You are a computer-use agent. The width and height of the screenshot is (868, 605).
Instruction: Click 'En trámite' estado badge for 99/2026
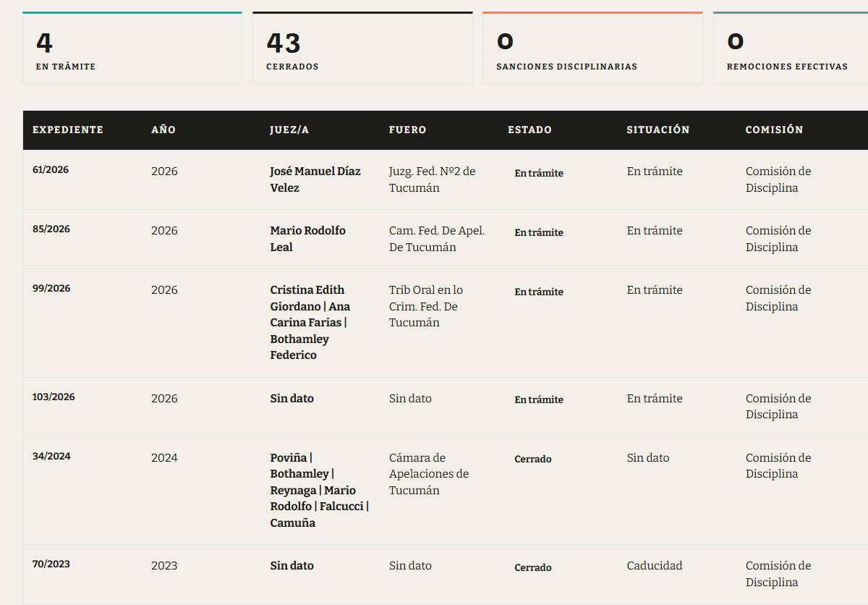pyautogui.click(x=539, y=292)
